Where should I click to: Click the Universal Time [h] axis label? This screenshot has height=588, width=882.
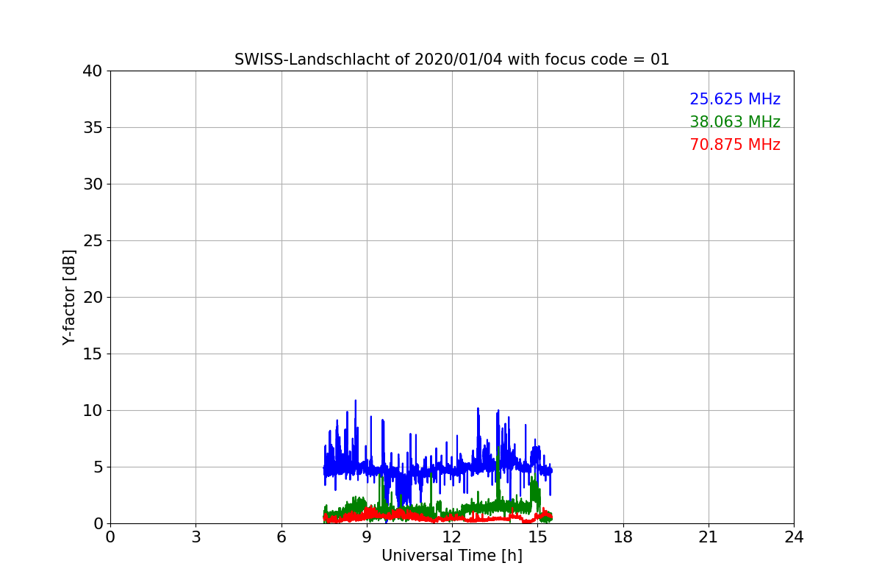coord(451,556)
